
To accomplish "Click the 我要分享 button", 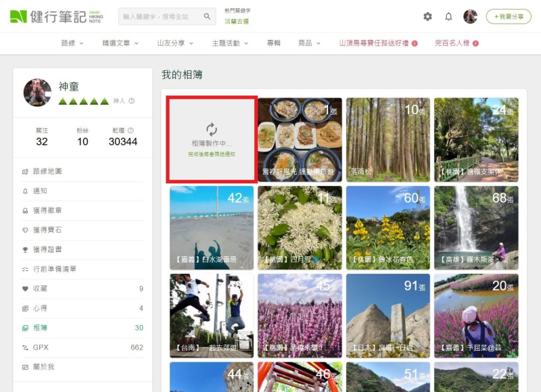I will (508, 17).
